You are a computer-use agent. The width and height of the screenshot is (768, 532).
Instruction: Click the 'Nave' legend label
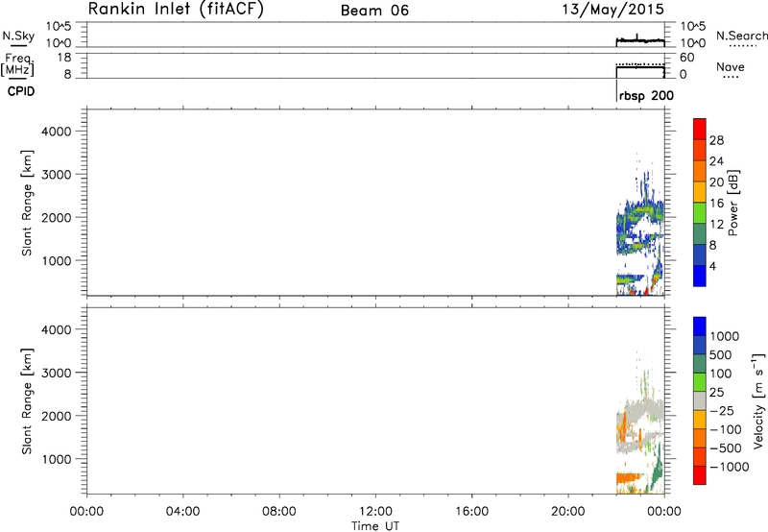point(731,66)
